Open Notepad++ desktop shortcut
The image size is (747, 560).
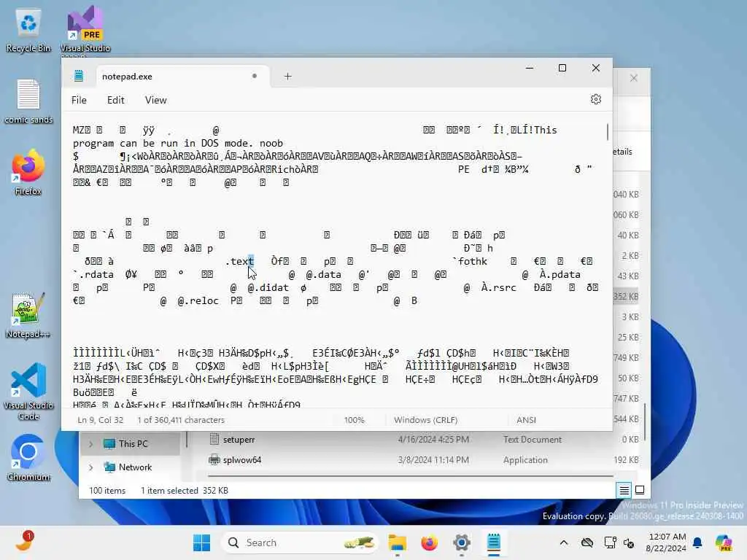pos(28,315)
